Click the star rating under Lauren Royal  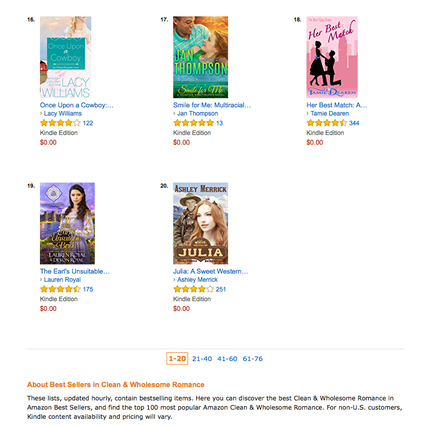[x=60, y=289]
